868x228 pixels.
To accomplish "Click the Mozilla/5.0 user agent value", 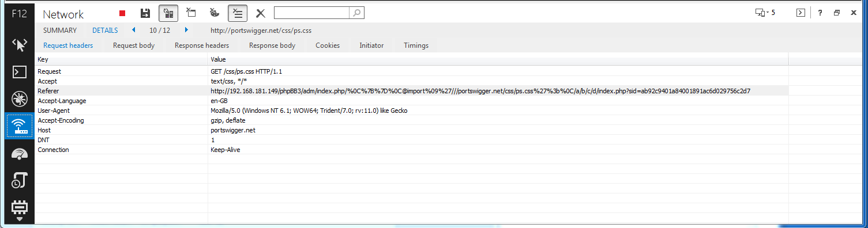I will pos(309,111).
